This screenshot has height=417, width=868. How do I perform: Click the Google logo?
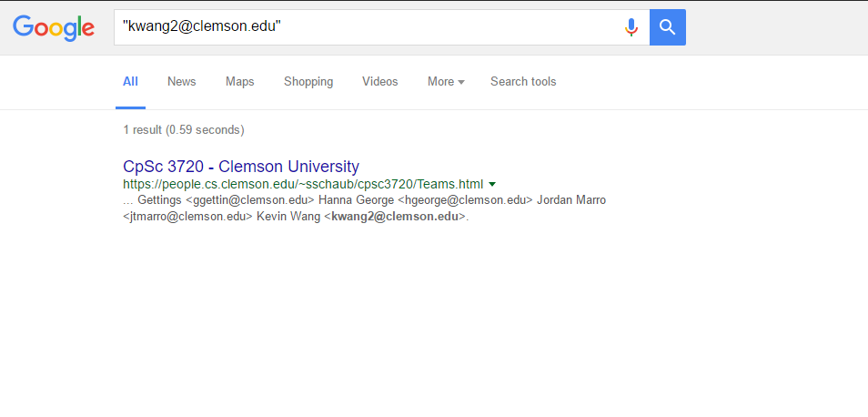pyautogui.click(x=54, y=28)
